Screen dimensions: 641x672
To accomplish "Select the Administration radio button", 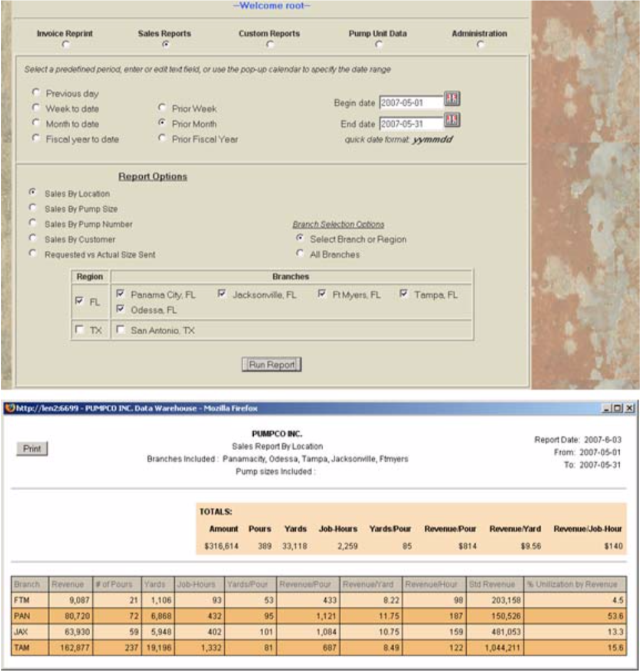I will click(x=481, y=44).
